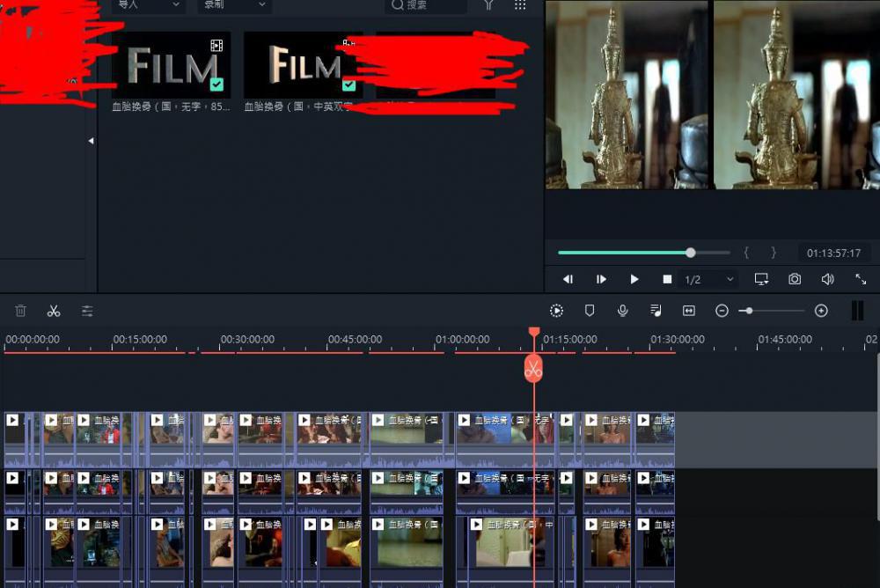Take a snapshot with camera icon

click(795, 279)
